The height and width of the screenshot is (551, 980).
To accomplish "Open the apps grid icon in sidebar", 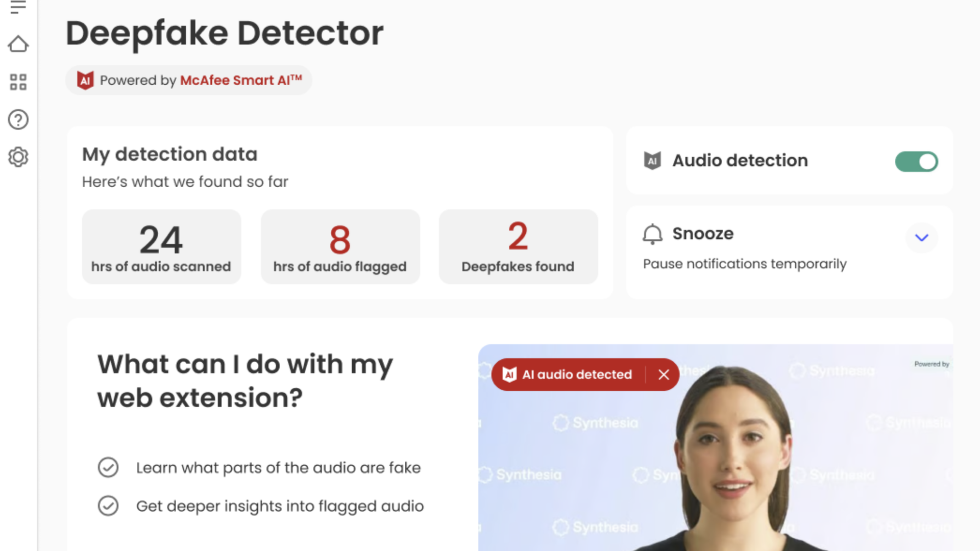I will click(x=18, y=82).
